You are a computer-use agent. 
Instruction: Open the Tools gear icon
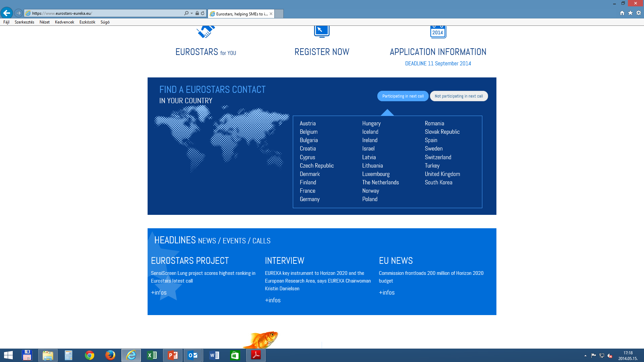[639, 13]
